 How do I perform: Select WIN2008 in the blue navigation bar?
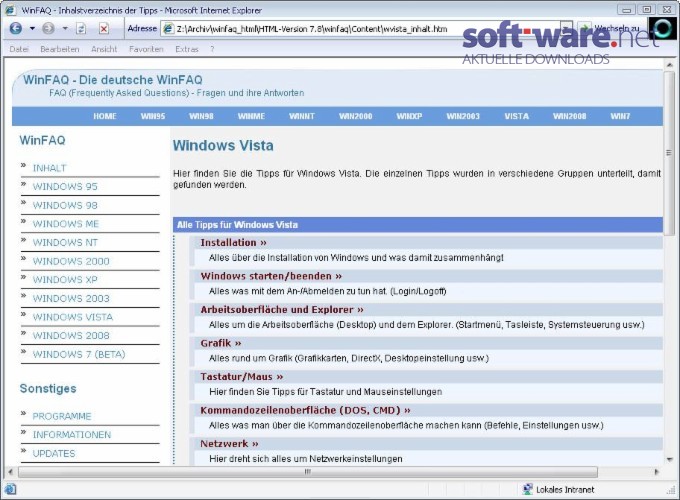point(569,116)
